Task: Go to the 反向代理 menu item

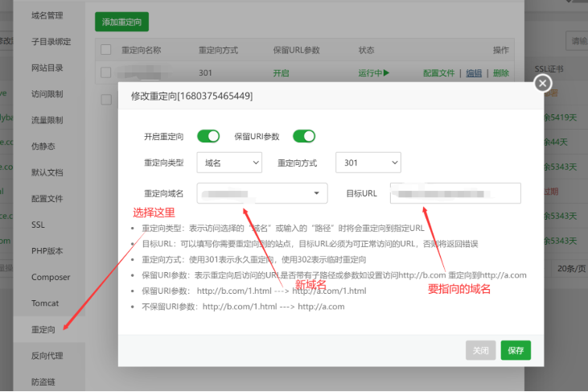Action: click(47, 356)
